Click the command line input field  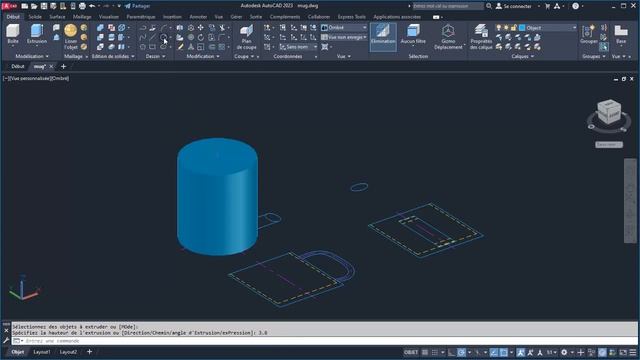click(324, 341)
